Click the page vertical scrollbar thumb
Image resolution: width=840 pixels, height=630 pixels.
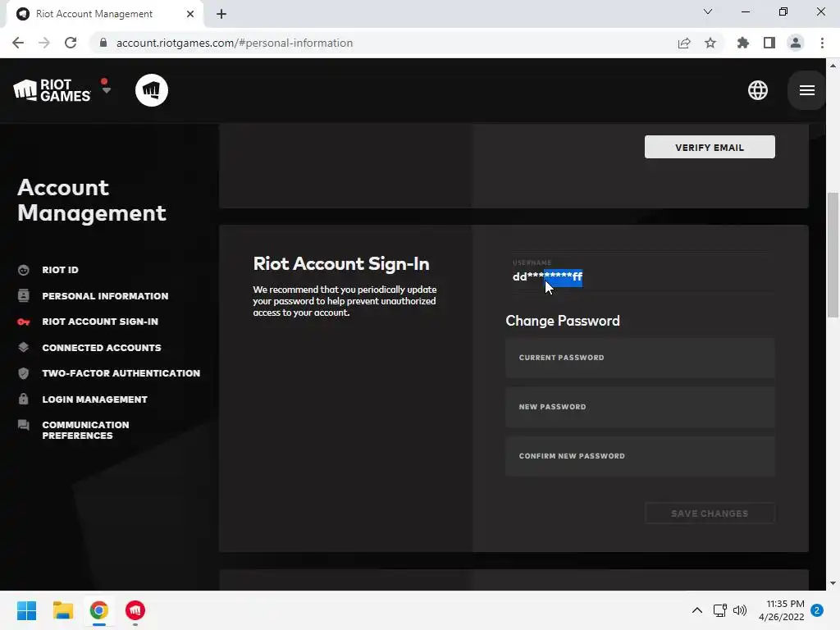[x=833, y=255]
